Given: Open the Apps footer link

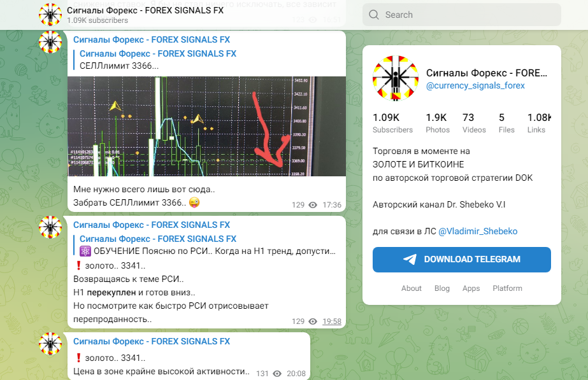Looking at the screenshot, I should tap(471, 288).
